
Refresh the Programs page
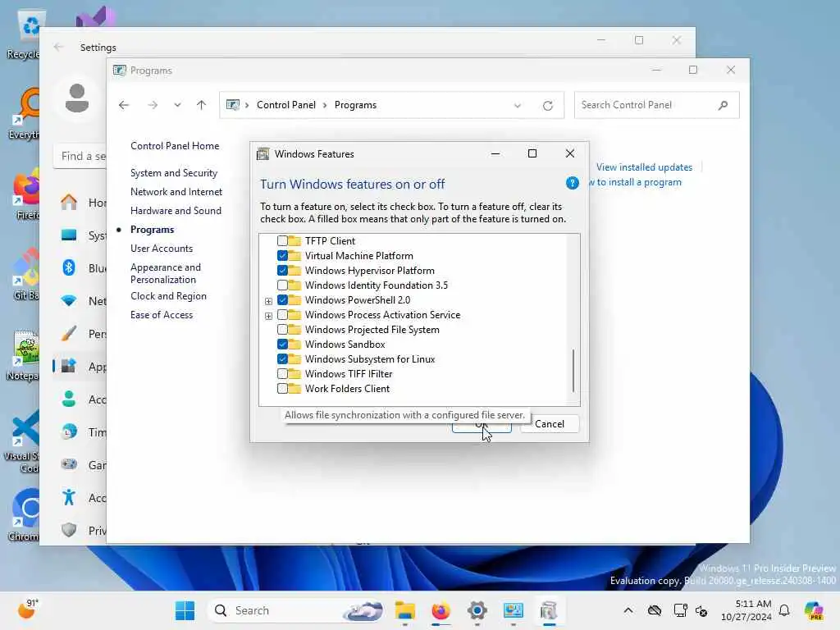click(547, 106)
